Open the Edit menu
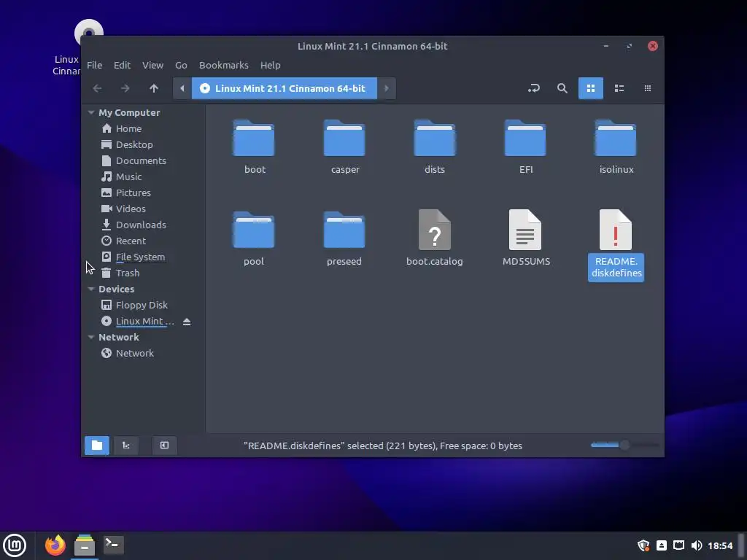This screenshot has width=747, height=560. [122, 65]
